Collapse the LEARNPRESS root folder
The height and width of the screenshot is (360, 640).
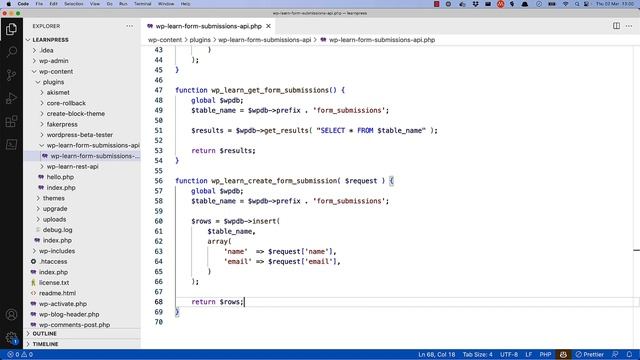(x=50, y=40)
